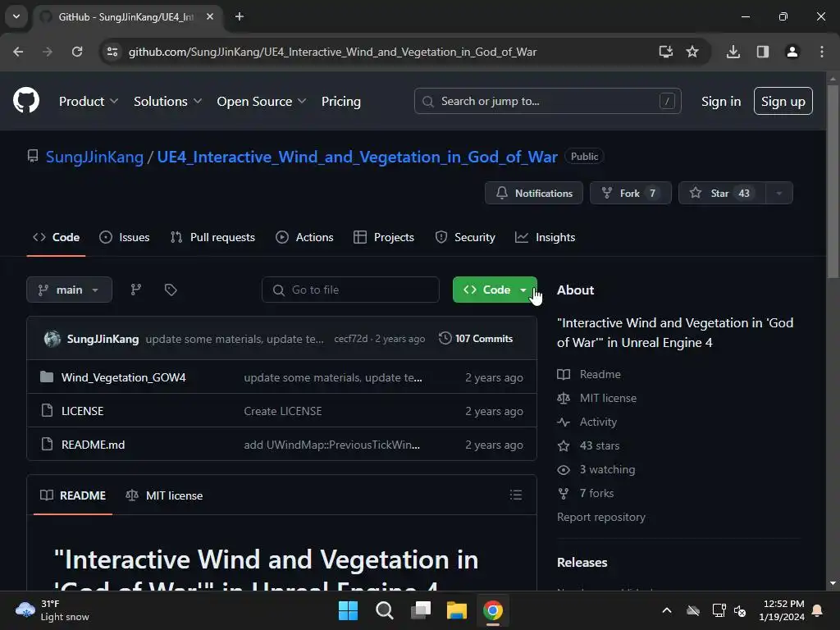Screen dimensions: 840x630
Task: Click the branches icon next to main
Action: pyautogui.click(x=136, y=290)
